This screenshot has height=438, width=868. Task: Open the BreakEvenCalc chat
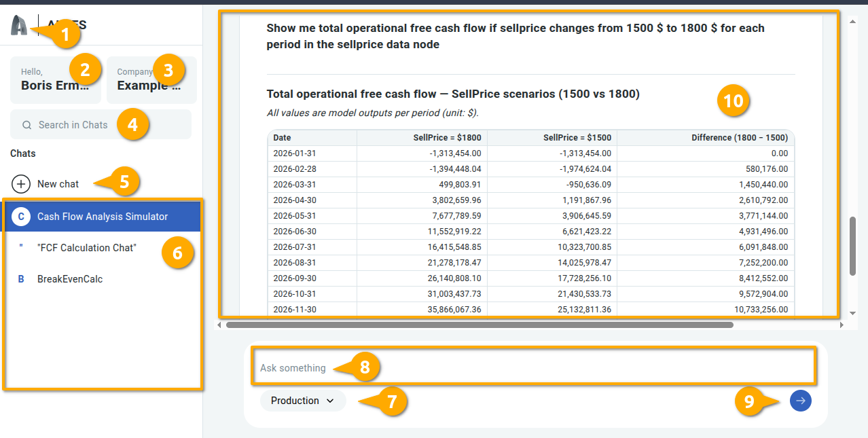click(x=70, y=279)
